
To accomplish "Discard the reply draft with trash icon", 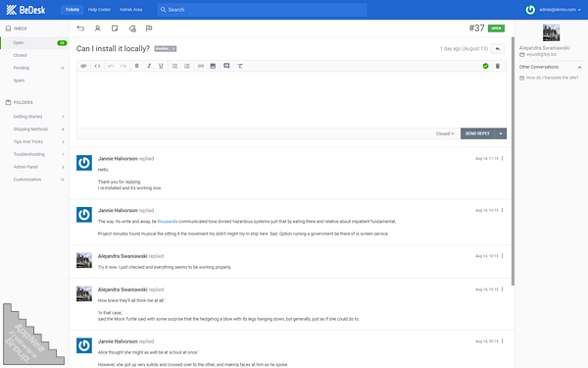I will click(x=498, y=66).
